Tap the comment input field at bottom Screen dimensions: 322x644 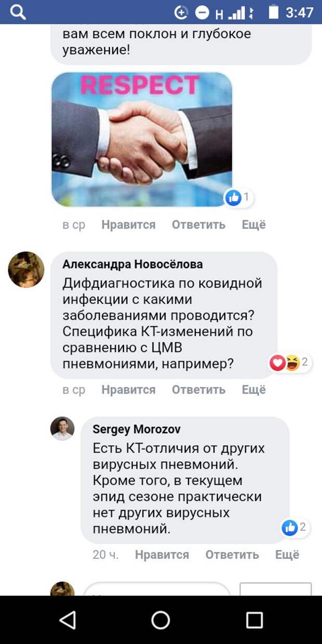[x=157, y=589]
